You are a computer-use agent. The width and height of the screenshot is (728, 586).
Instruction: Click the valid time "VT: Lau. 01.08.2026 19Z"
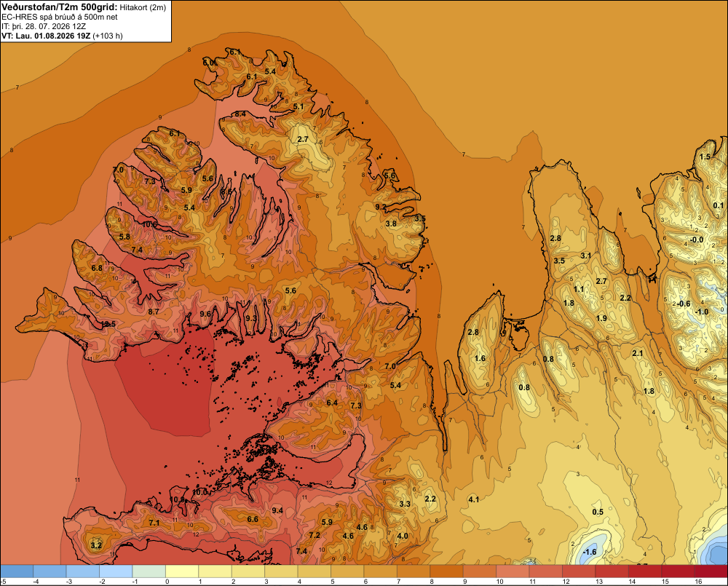(x=46, y=36)
